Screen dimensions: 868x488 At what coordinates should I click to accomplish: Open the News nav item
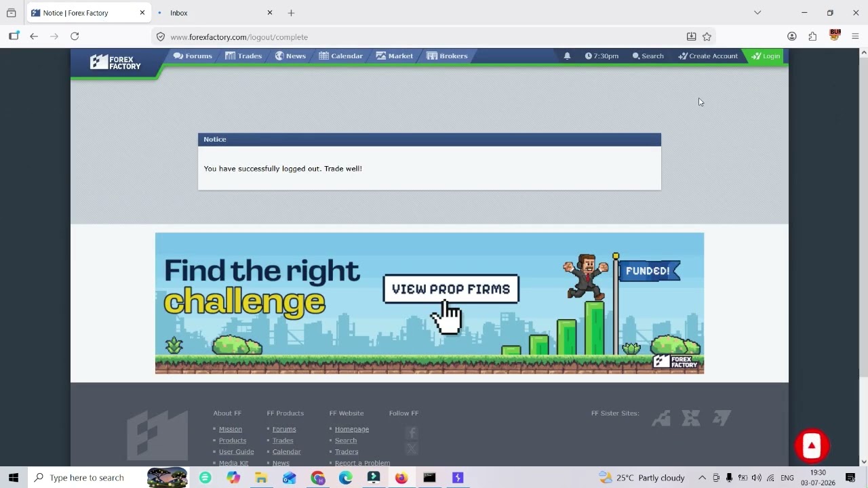[290, 56]
